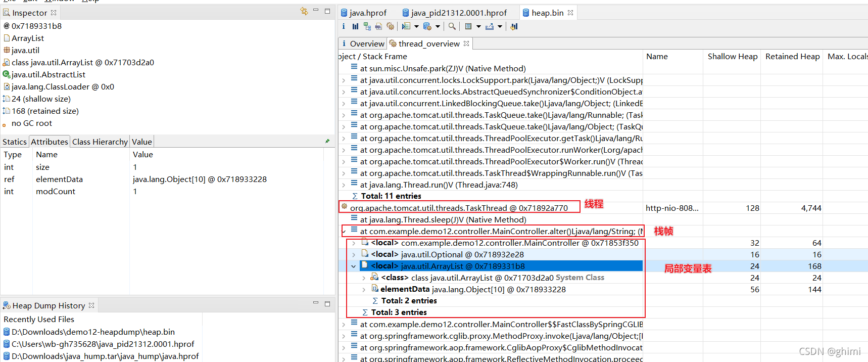Image resolution: width=868 pixels, height=362 pixels.
Task: Select the Unsafe.park native method frame
Action: coord(443,69)
